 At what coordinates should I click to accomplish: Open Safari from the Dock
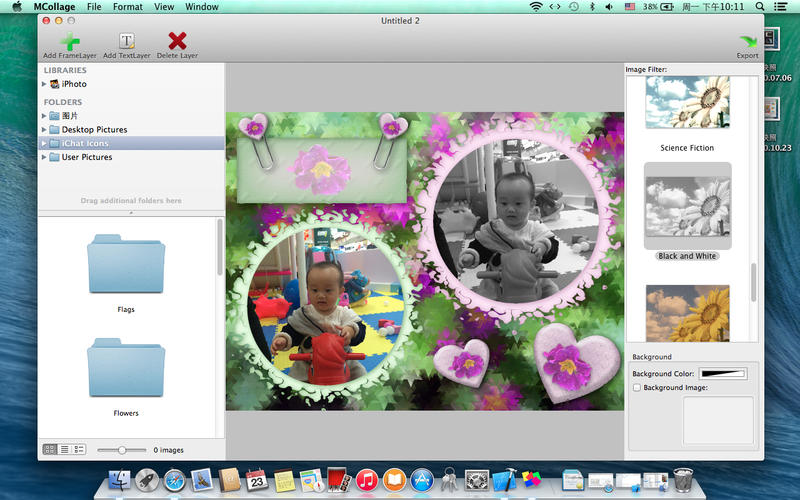(x=174, y=480)
